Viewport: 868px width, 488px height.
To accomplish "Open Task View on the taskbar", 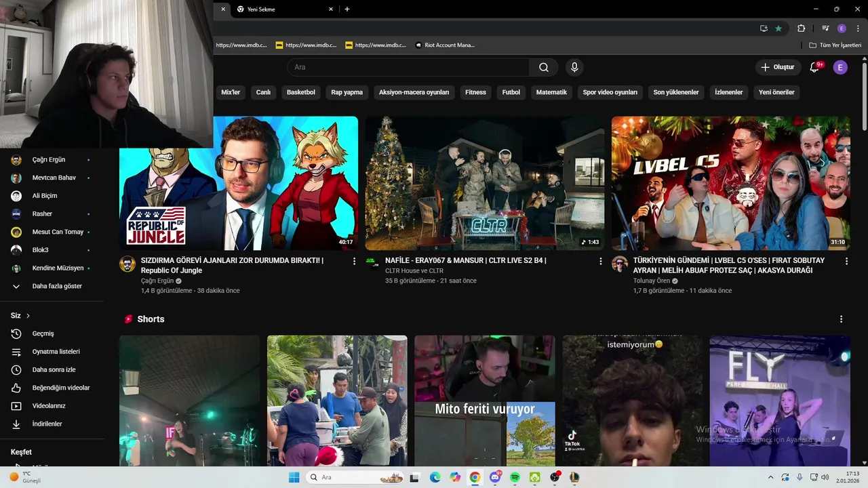I will [414, 477].
